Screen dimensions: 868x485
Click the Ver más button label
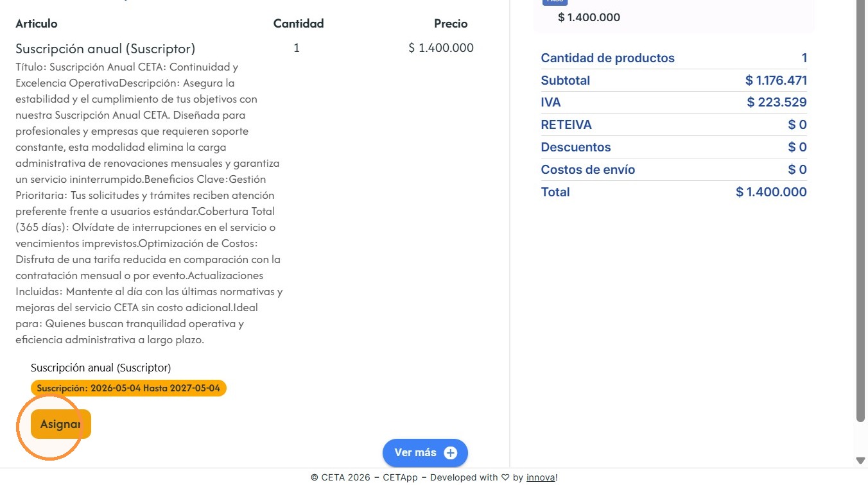pyautogui.click(x=415, y=452)
